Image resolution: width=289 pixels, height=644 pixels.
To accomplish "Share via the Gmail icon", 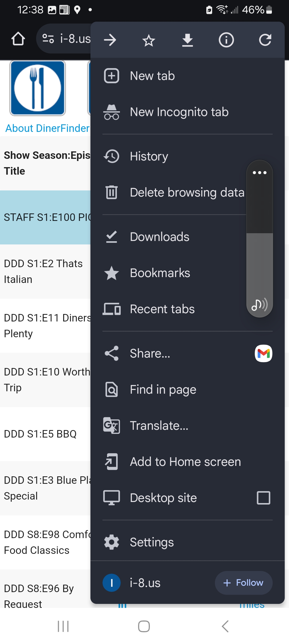I will (x=264, y=353).
